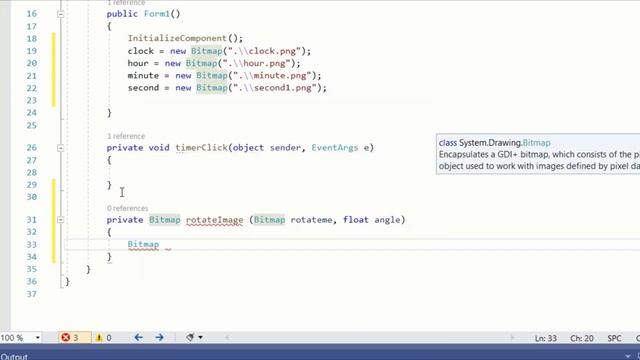Click 'Bitmap' link in the System.Drawing tooltip

pos(536,143)
